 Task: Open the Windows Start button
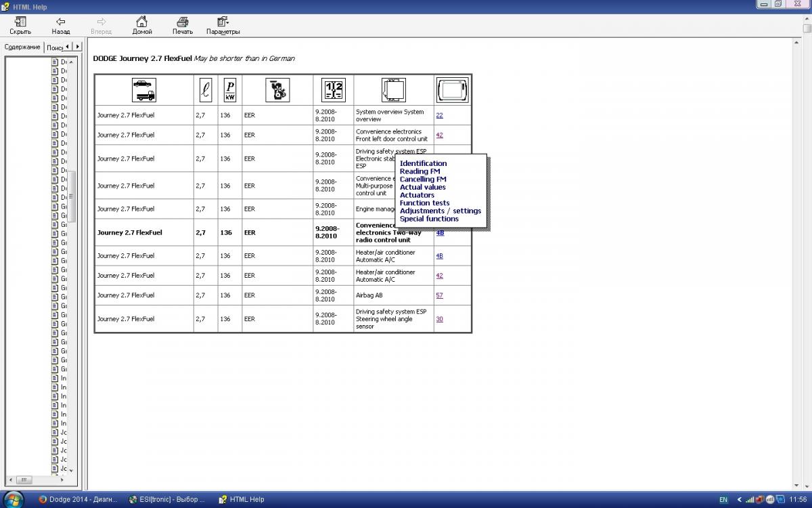point(12,499)
